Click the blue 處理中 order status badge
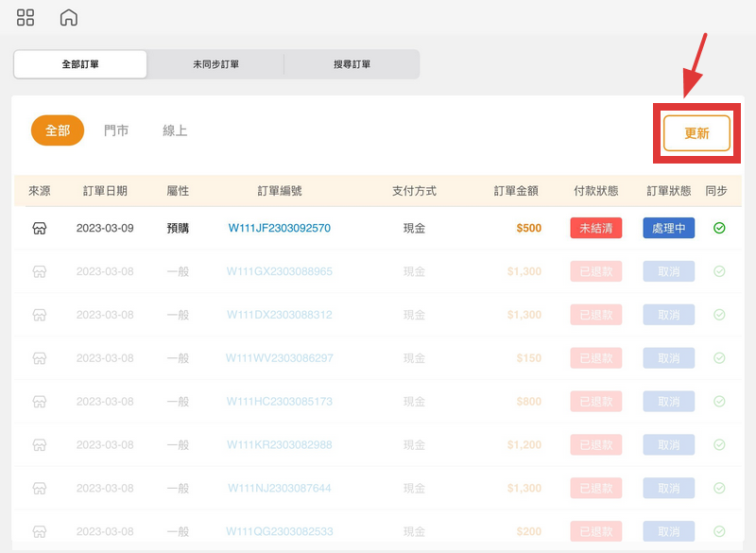 point(668,228)
